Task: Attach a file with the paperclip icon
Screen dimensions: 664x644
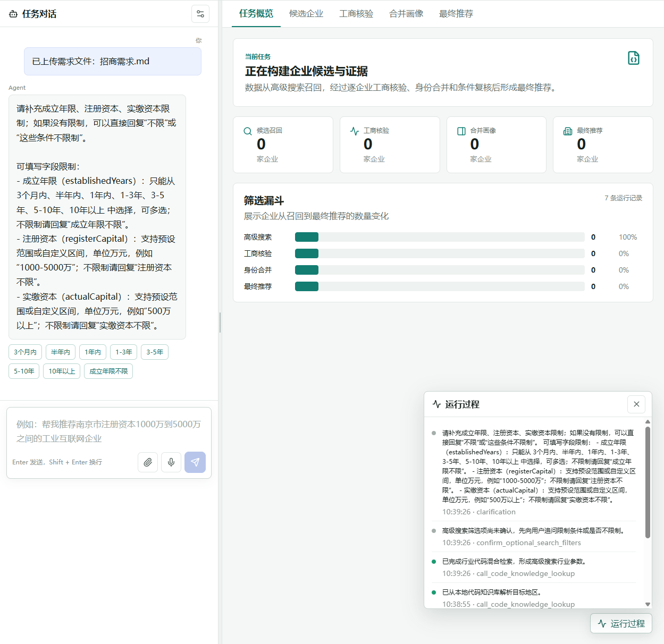Action: (148, 462)
